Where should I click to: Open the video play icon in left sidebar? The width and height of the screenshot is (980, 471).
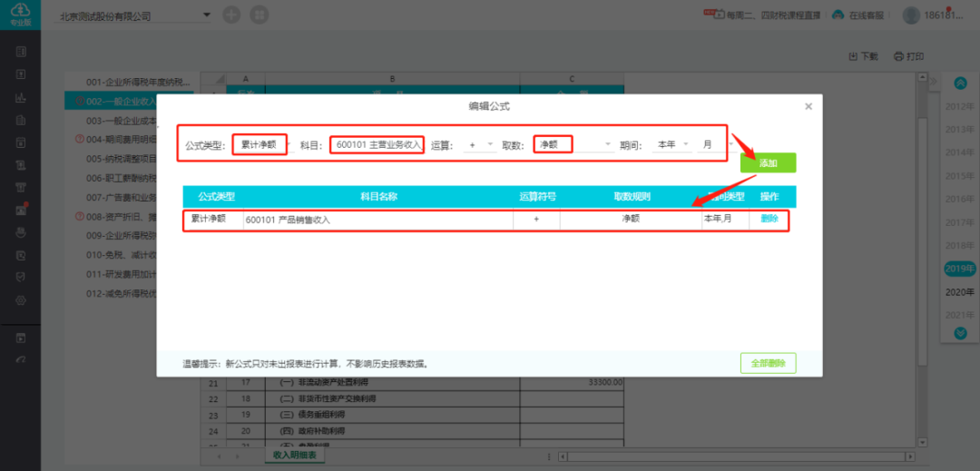21,339
